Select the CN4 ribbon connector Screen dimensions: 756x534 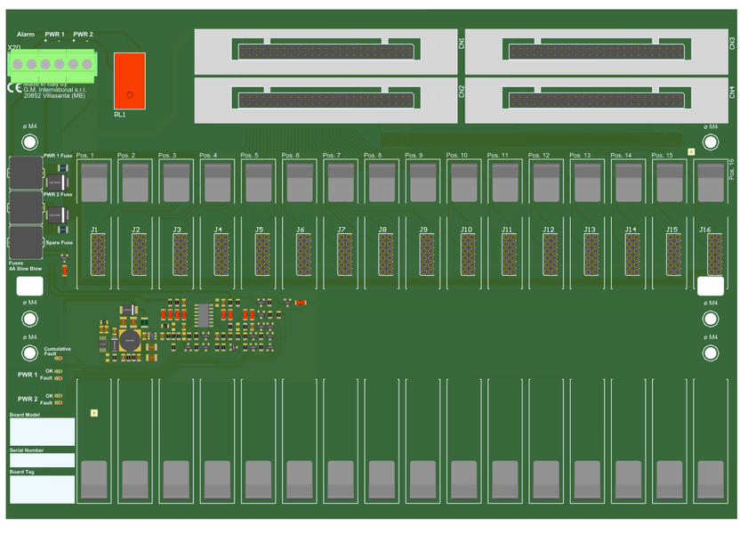(x=596, y=100)
